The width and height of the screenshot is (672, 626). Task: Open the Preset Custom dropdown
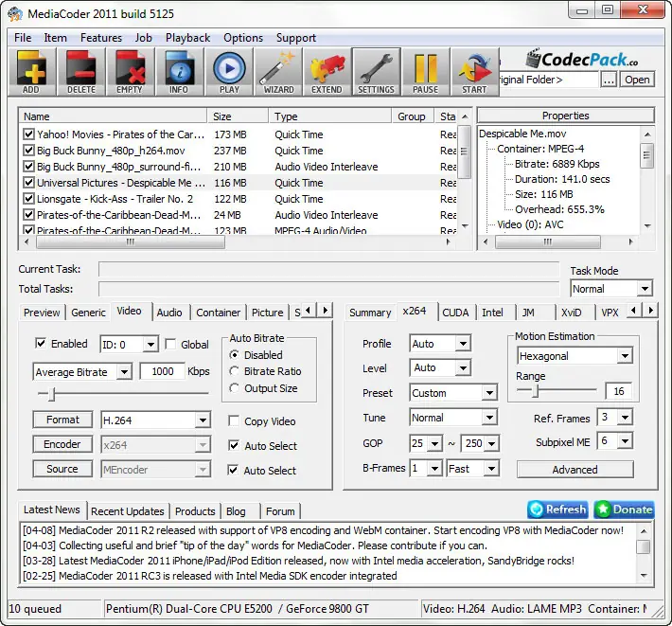click(453, 393)
